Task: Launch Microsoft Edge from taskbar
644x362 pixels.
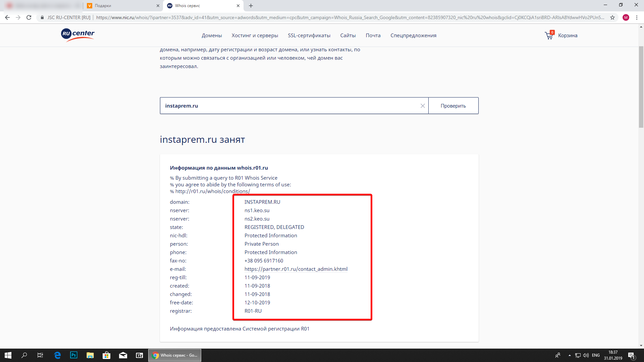Action: [57, 355]
